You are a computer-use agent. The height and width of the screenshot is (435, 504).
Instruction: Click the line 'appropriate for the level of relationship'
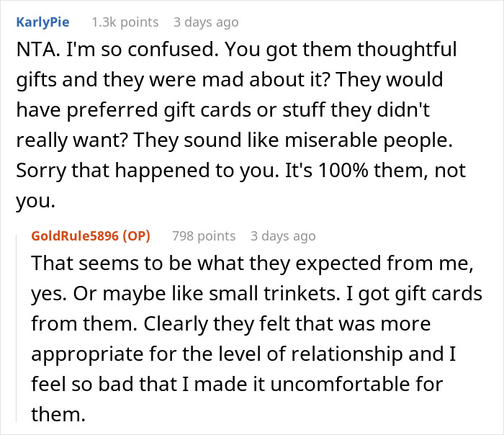pyautogui.click(x=238, y=354)
